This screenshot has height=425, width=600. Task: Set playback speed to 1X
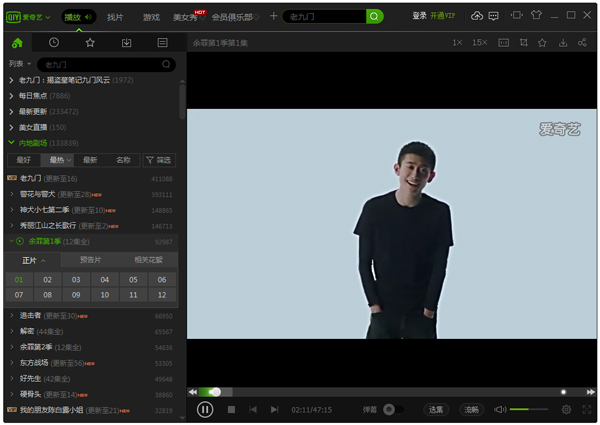coord(457,42)
